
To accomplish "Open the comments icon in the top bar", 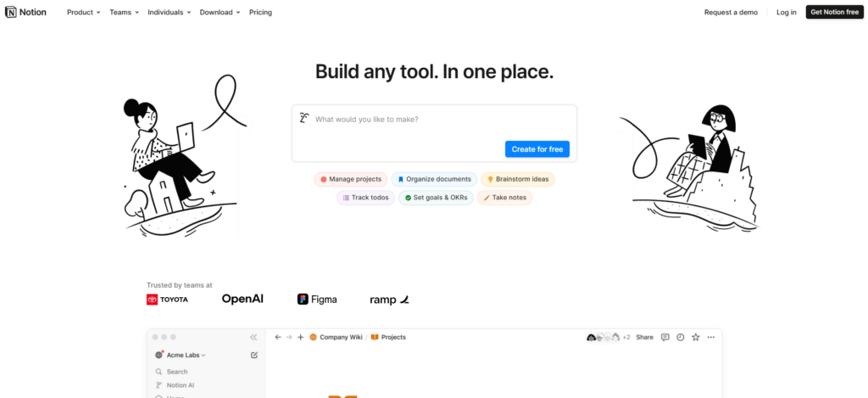I will click(665, 337).
